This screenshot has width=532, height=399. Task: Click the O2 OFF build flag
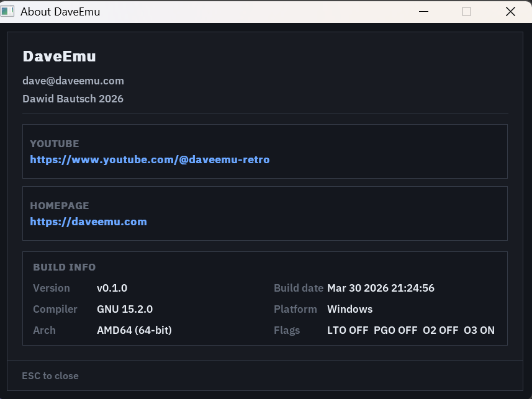(x=440, y=330)
